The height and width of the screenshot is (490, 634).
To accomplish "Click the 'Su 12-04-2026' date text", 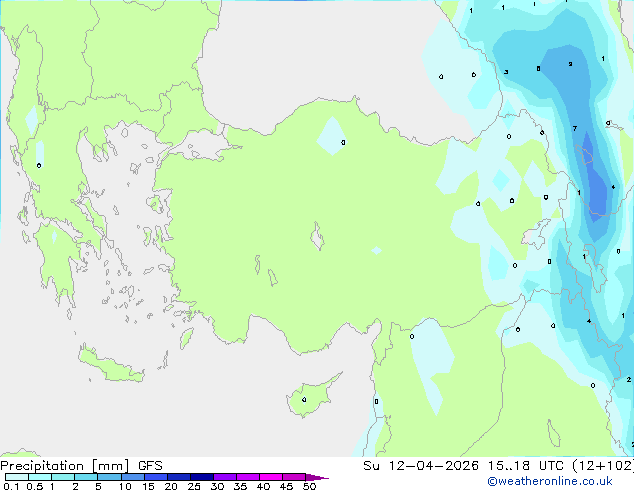I will (421, 466).
